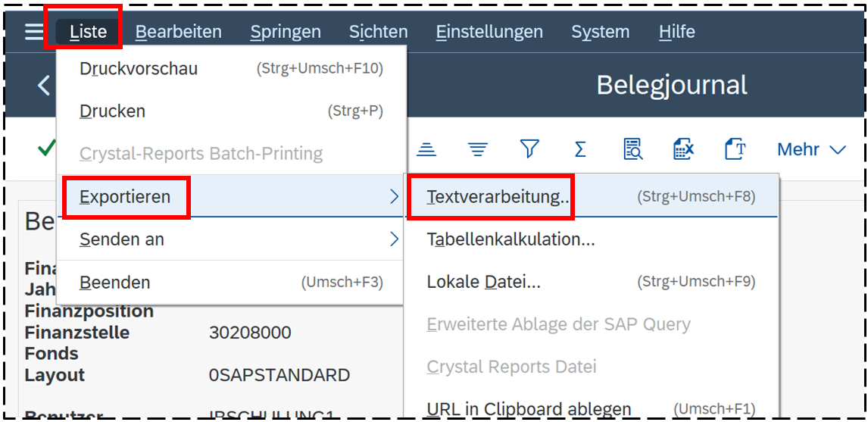Choose Tabellenkalkulation export option
Image resolution: width=868 pixels, height=422 pixels.
point(510,239)
